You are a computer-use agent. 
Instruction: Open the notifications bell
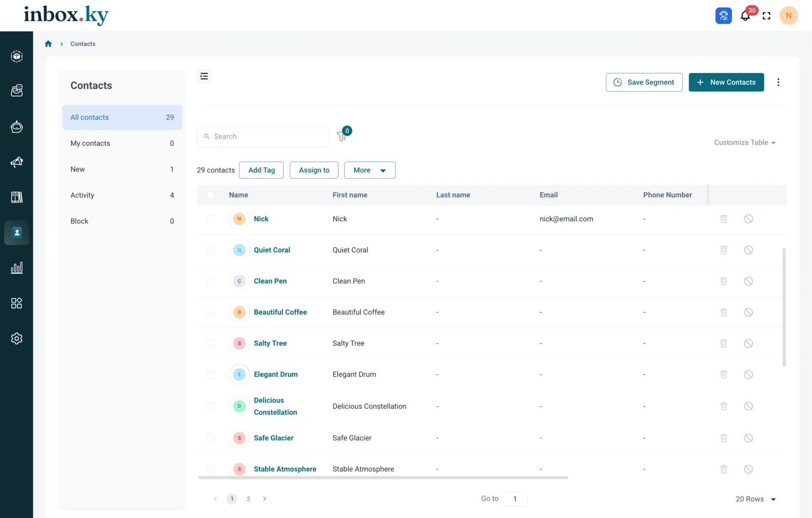pyautogui.click(x=745, y=16)
